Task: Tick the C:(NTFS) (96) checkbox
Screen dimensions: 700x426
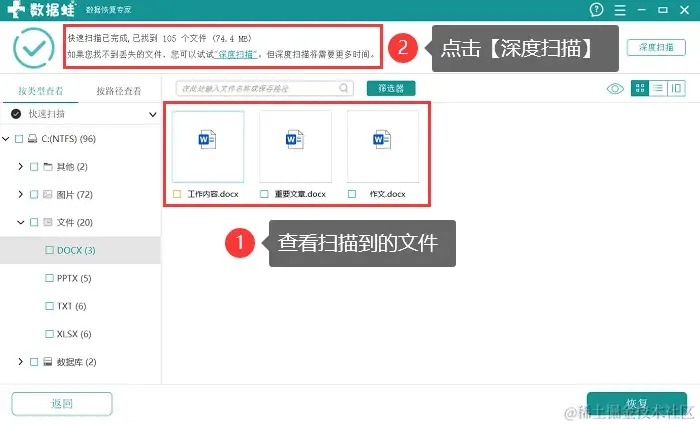Action: [19, 139]
